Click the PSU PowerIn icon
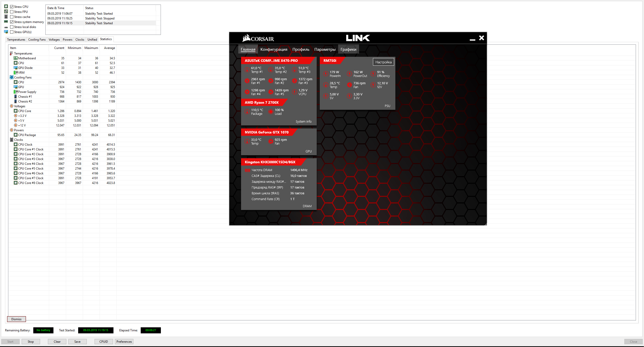Screen dimensions: 644x347 tap(326, 74)
